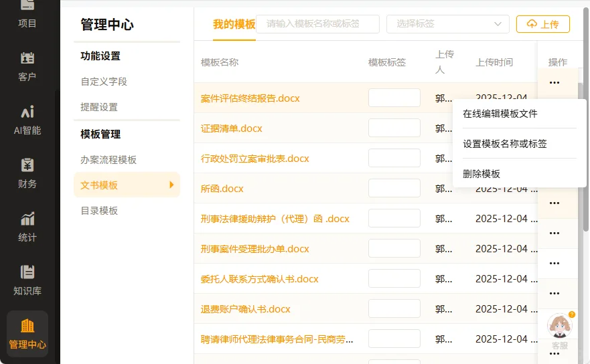This screenshot has width=590, height=364.
Task: Select the 管理中心 sidebar icon
Action: tap(27, 334)
